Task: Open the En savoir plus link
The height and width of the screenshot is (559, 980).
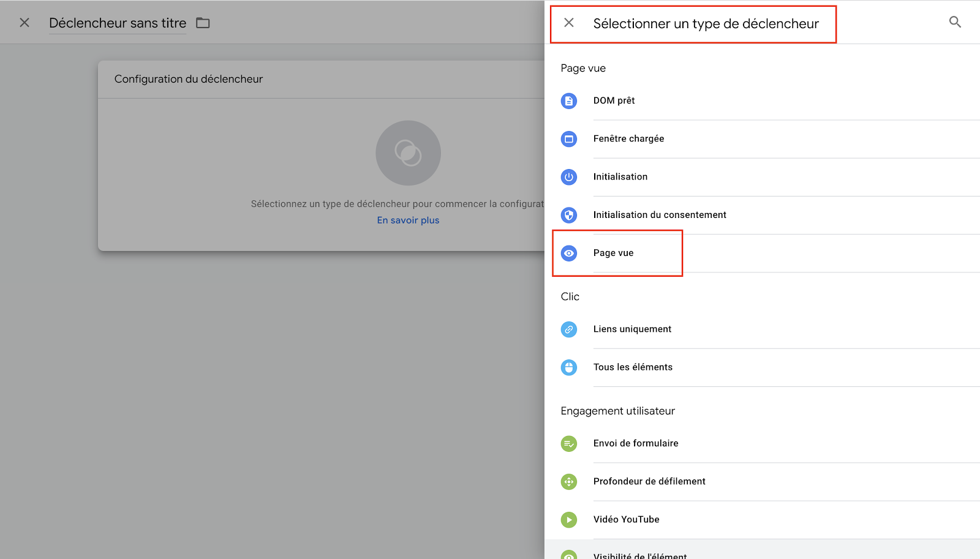Action: 408,220
